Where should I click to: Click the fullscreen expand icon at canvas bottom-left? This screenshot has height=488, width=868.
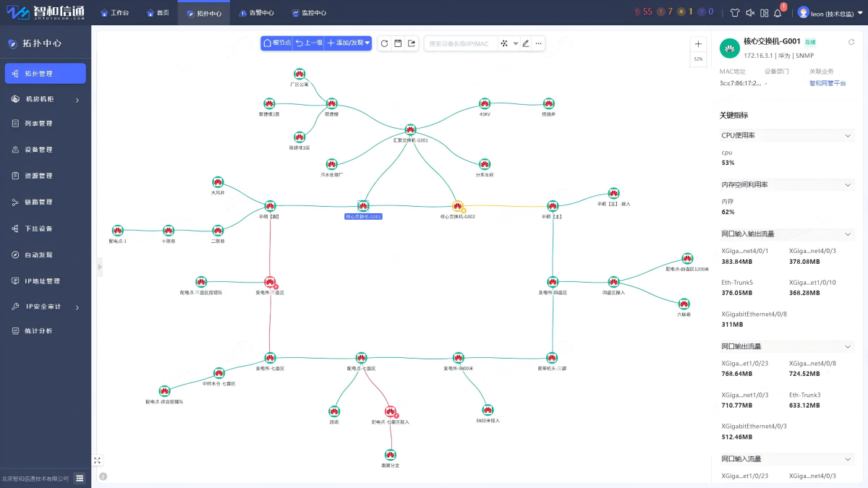(98, 460)
